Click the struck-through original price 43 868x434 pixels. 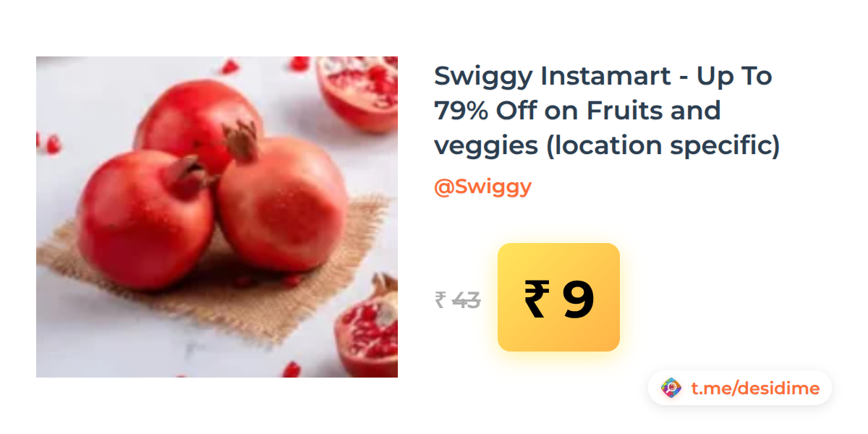tap(466, 299)
